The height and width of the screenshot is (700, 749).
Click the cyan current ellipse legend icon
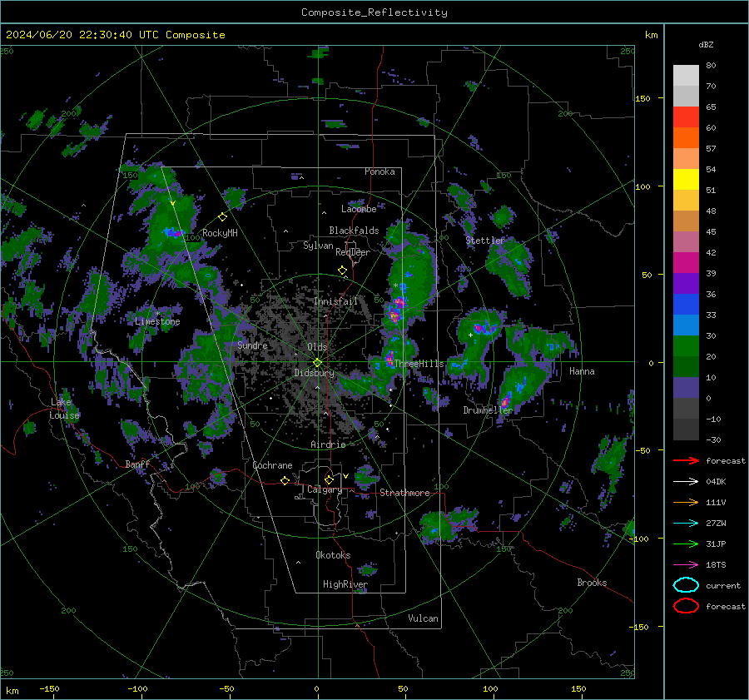(686, 585)
